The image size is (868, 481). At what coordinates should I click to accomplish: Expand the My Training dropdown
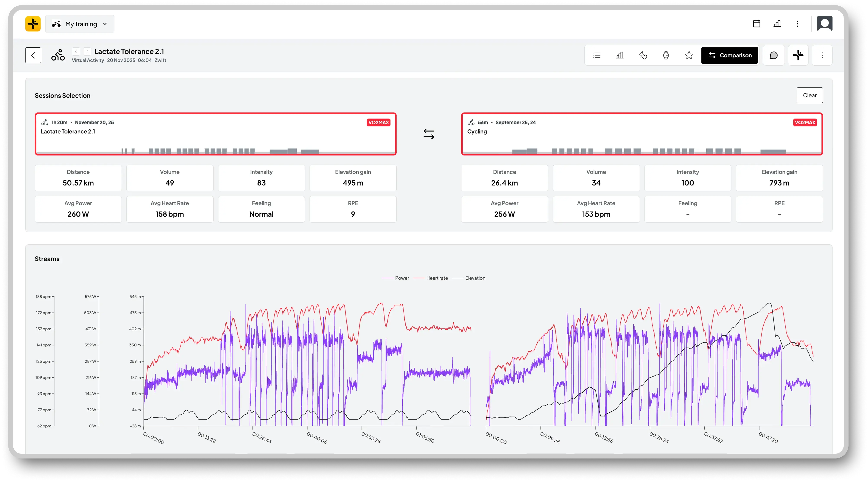[x=80, y=24]
